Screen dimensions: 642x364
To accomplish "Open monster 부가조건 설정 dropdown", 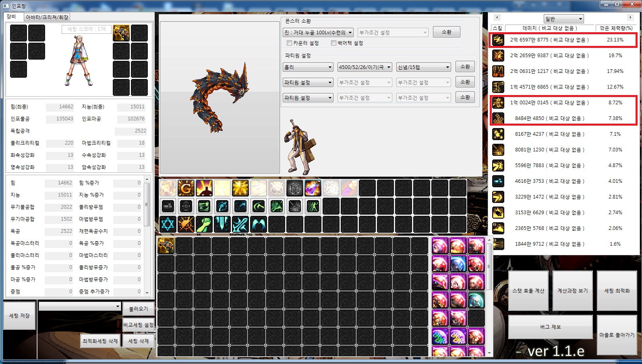I will point(393,33).
